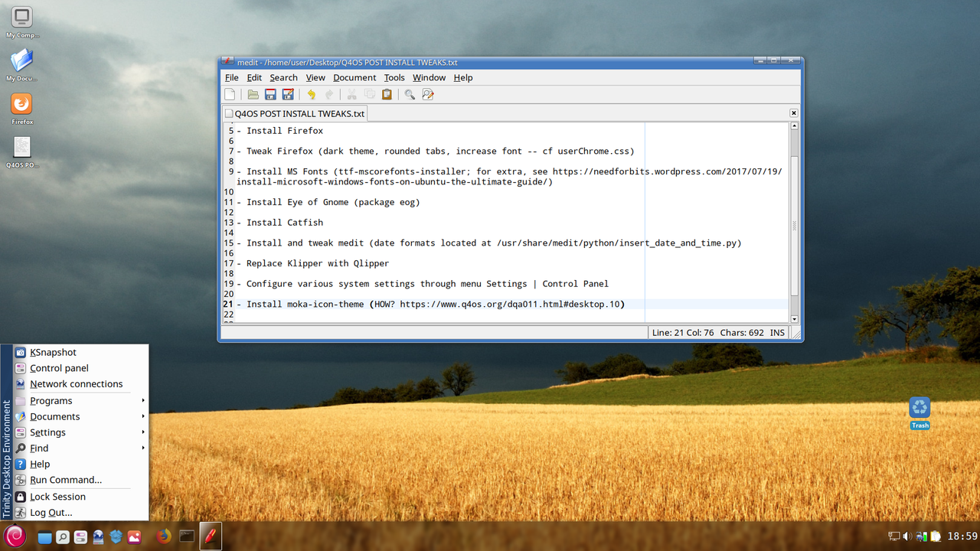Launch the image viewer icon in taskbar
Screen dimensions: 980x551
coord(134,537)
